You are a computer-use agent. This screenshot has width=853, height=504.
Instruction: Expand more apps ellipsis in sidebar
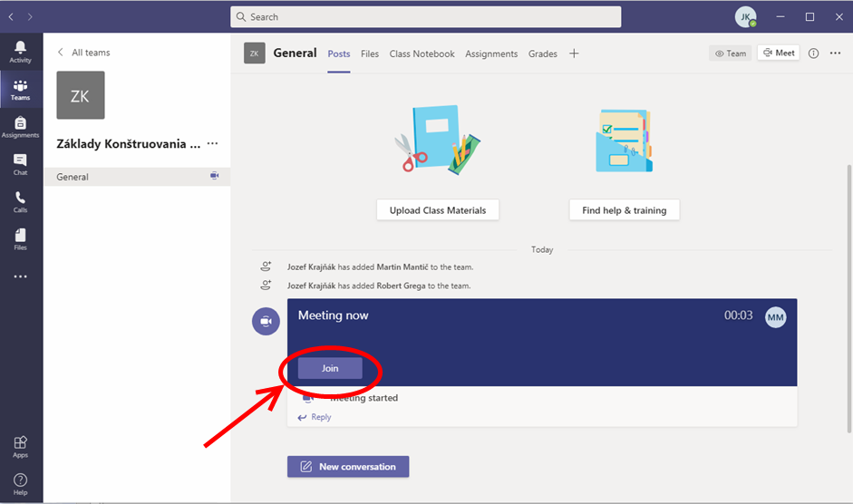click(20, 276)
